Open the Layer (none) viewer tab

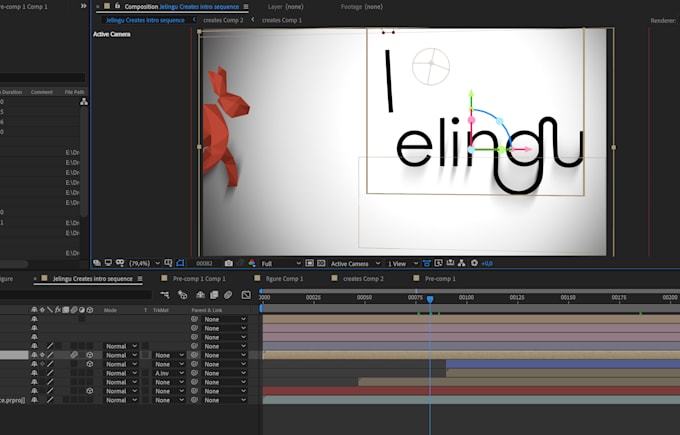[285, 7]
